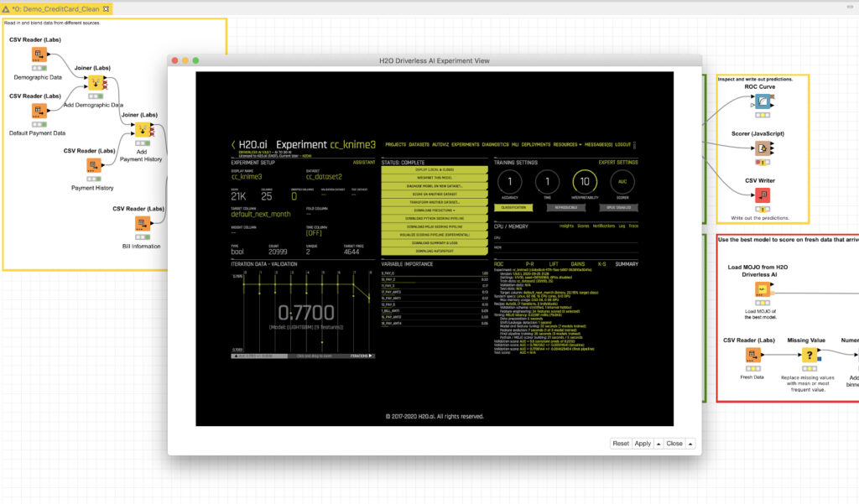
Task: Select the ROC Curve node icon
Action: click(763, 102)
